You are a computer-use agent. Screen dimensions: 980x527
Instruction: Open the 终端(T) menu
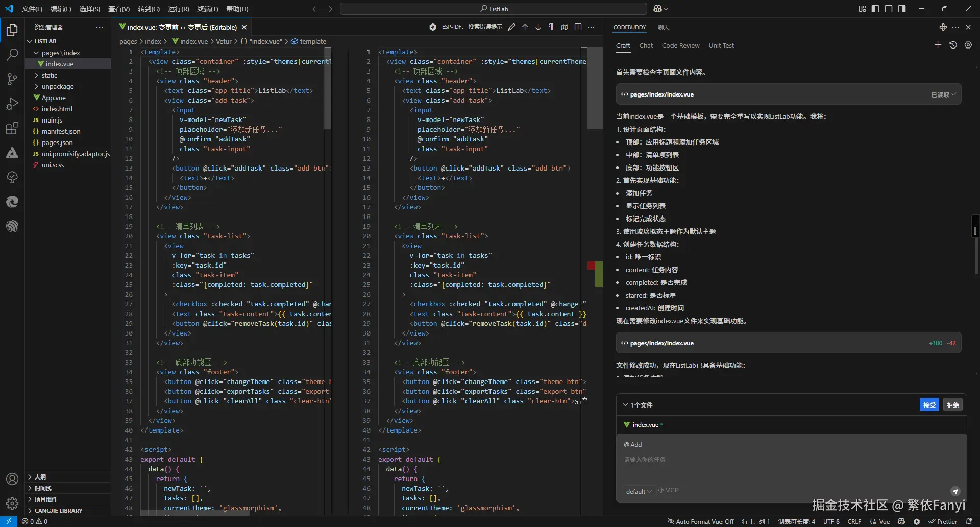pos(208,9)
